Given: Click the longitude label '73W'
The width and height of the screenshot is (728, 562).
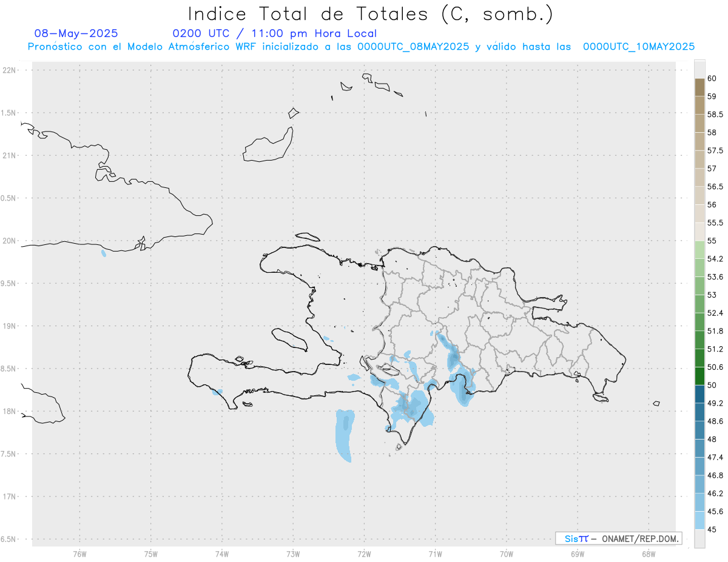Looking at the screenshot, I should (x=293, y=554).
